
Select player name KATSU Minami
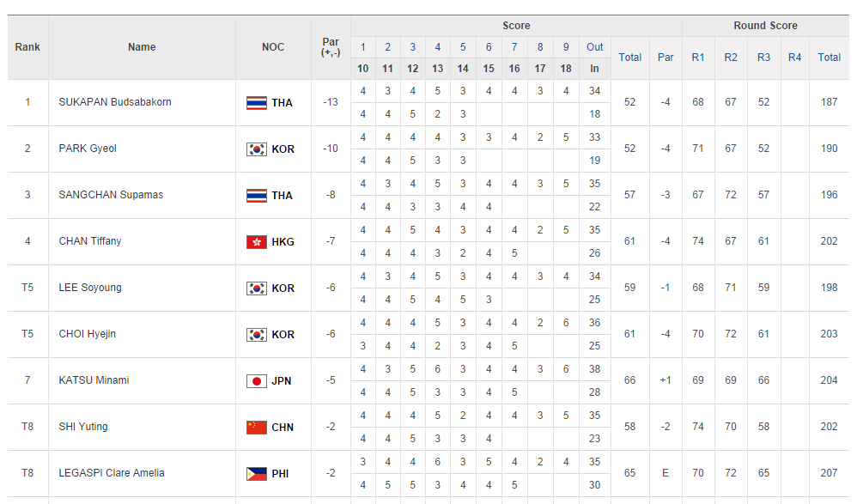coord(94,380)
